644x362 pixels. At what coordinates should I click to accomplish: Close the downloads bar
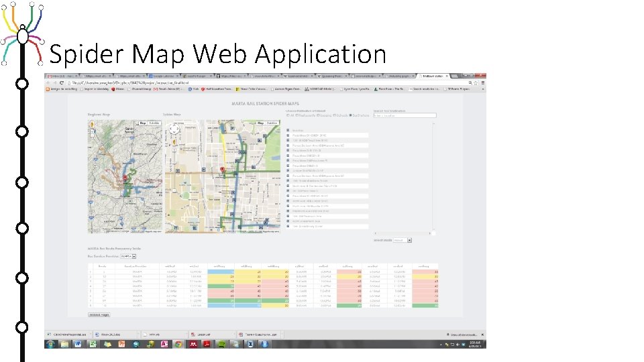(x=482, y=335)
